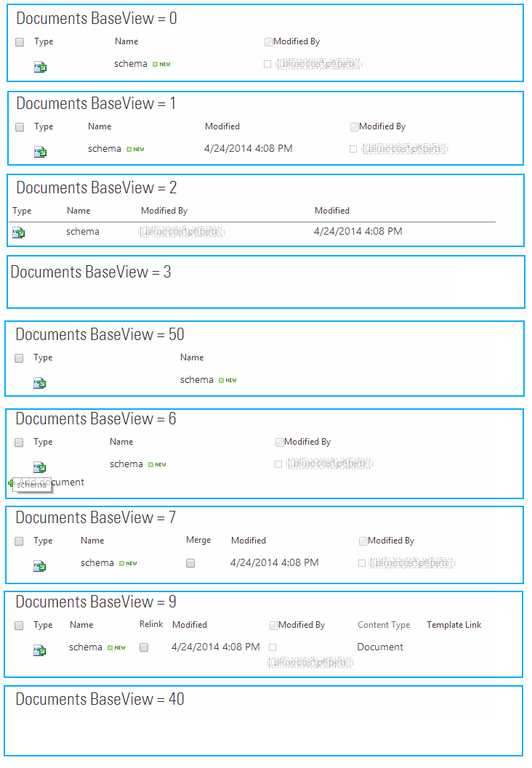
Task: Sort by Merge column header
Action: (x=198, y=540)
